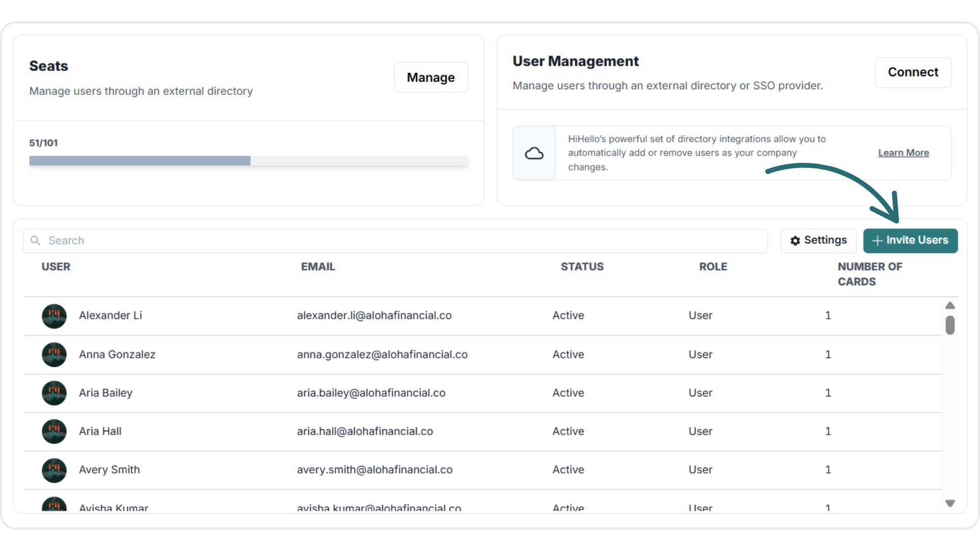980x551 pixels.
Task: Click the User Management heading
Action: click(x=575, y=61)
